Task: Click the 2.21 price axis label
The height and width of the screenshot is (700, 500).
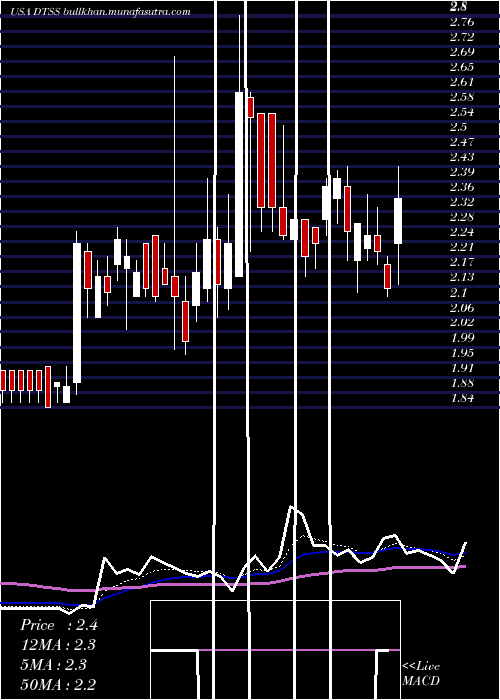Action: click(x=462, y=247)
